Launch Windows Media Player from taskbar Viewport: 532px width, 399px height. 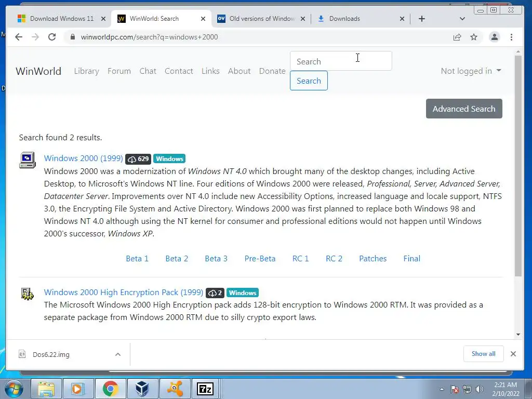78,389
